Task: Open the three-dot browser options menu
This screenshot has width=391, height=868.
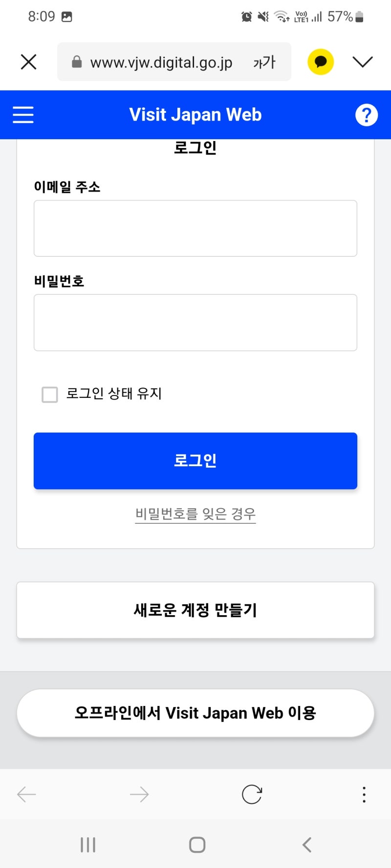Action: [364, 794]
